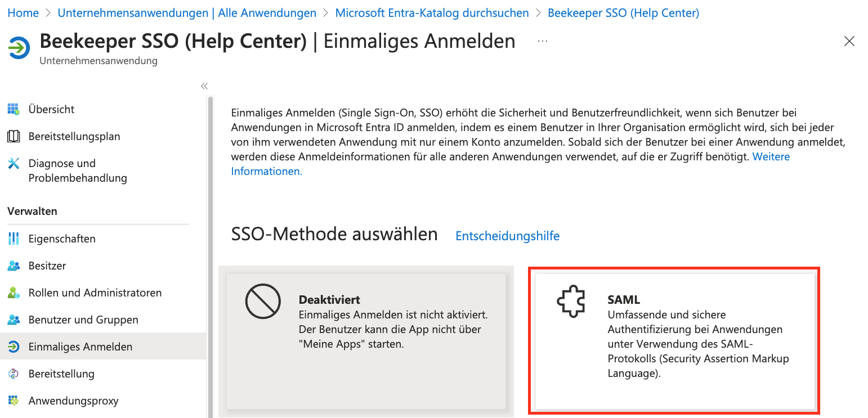Image resolution: width=868 pixels, height=418 pixels.
Task: Click the Diagnose und Problembehandlung tools icon
Action: click(x=14, y=163)
